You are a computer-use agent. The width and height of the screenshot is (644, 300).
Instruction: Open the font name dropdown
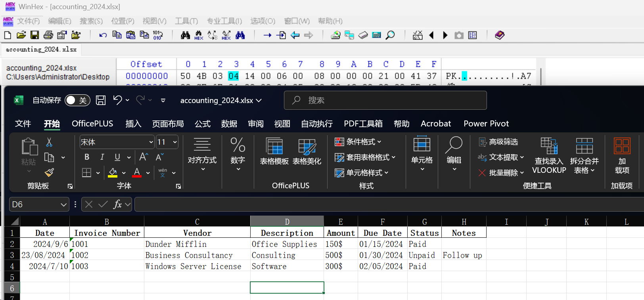click(x=151, y=142)
